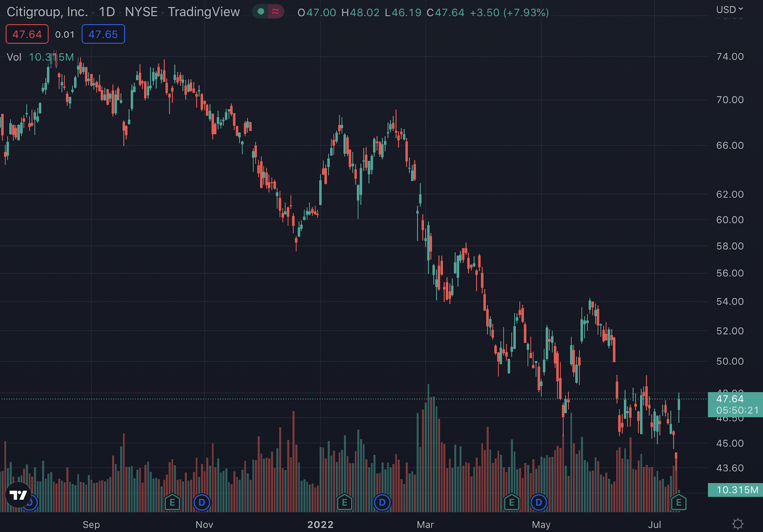Click the 62.00 price axis label
Image resolution: width=763 pixels, height=532 pixels.
tap(730, 194)
